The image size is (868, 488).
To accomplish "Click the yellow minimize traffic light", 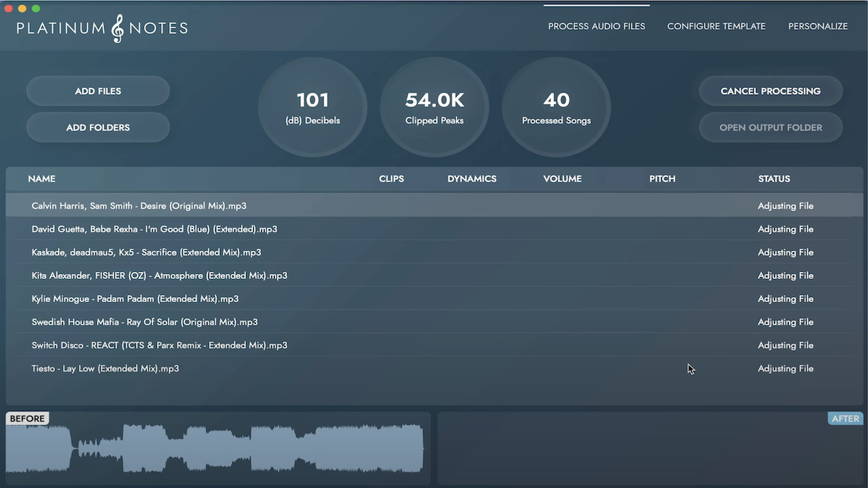I will pyautogui.click(x=21, y=9).
